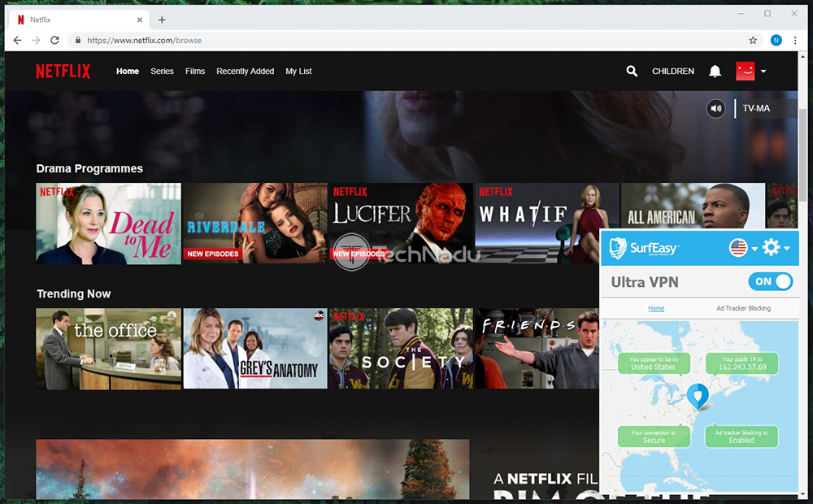
Task: Open The Society thumbnail
Action: coord(401,349)
